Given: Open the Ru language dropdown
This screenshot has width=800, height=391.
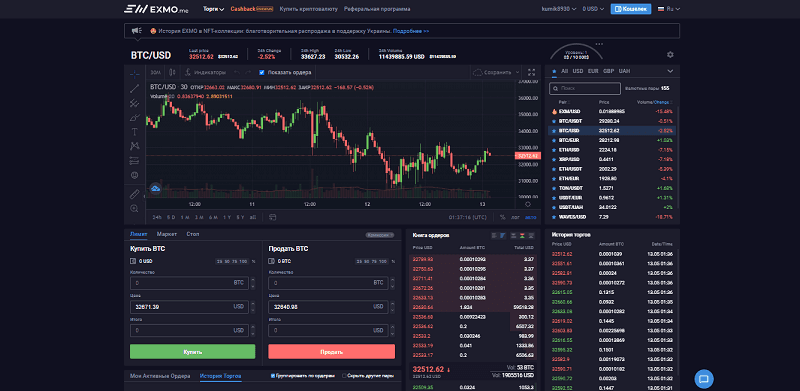Looking at the screenshot, I should coord(669,9).
